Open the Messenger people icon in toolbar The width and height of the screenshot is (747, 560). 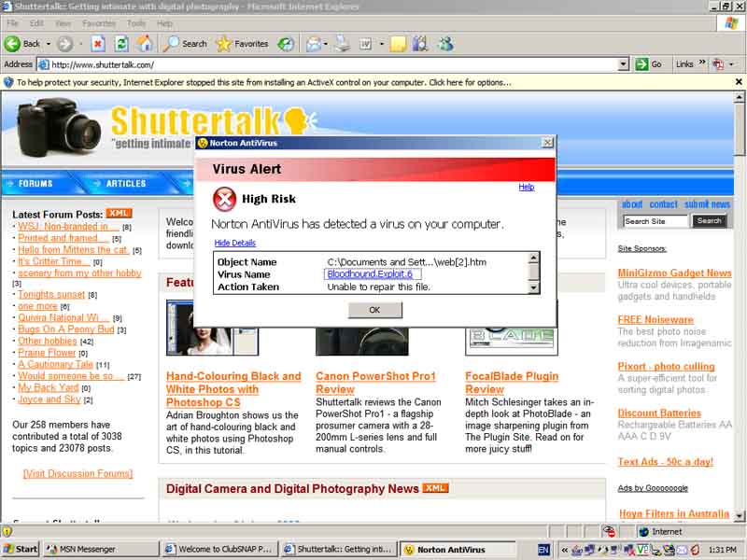click(445, 44)
